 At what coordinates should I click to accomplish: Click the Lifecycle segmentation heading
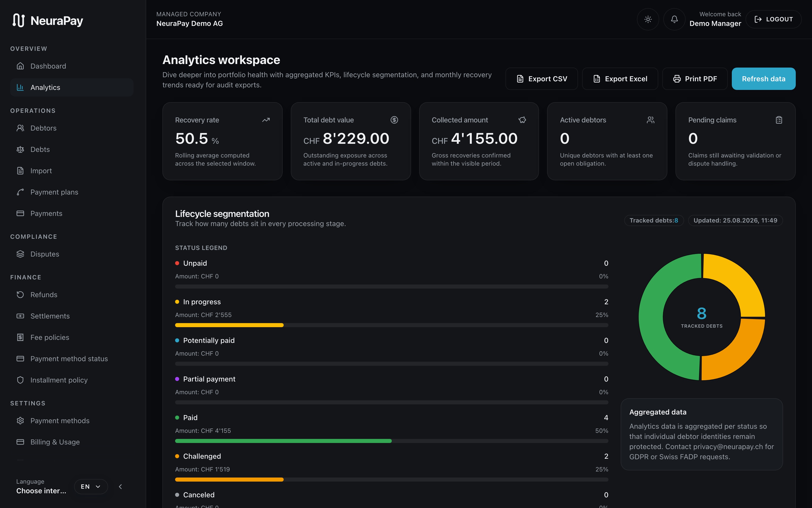222,214
